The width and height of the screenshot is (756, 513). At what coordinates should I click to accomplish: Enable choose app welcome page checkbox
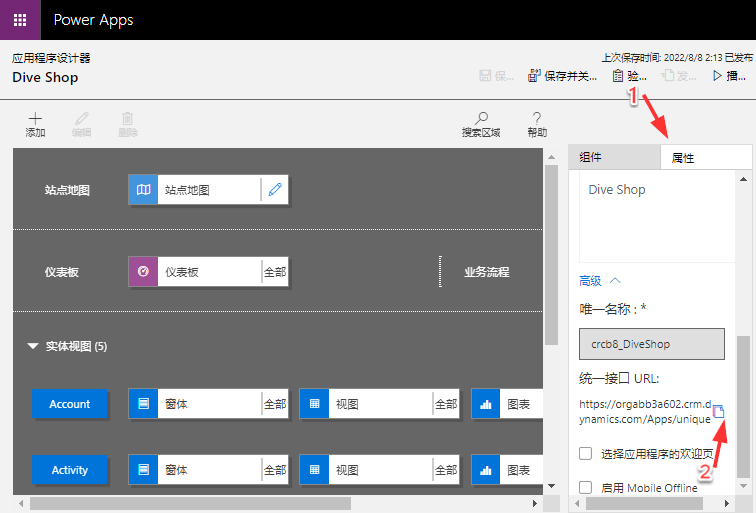[x=585, y=453]
